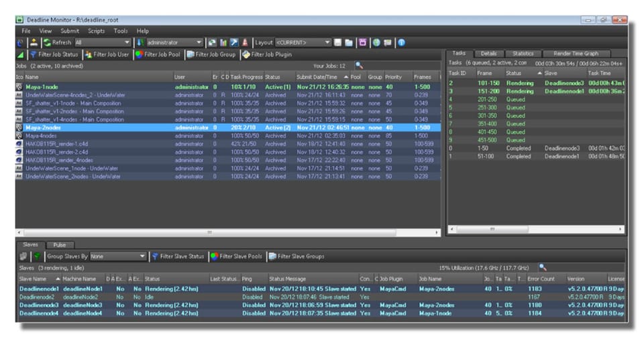Select completed task with frames 51-100
The width and height of the screenshot is (644, 337).
(x=536, y=157)
